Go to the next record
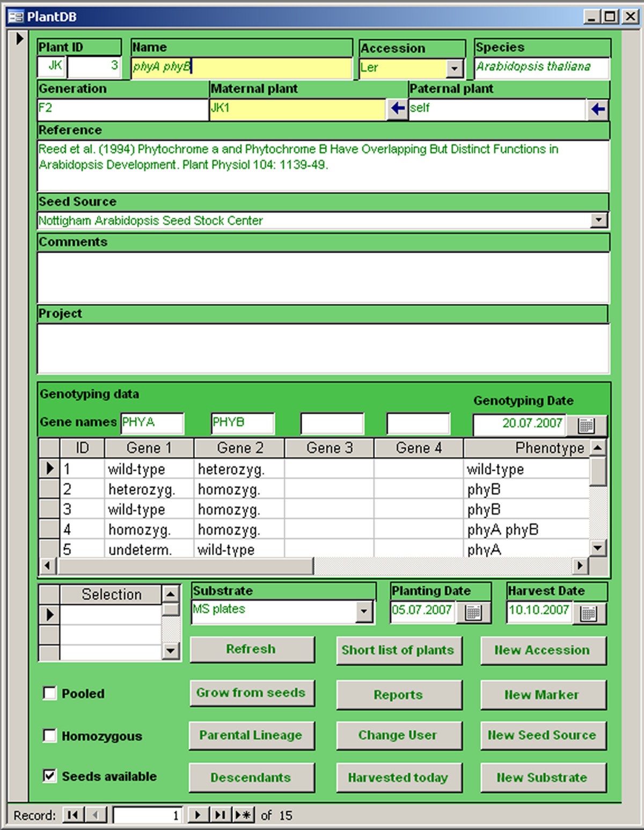Screen dimensions: 644x830 pos(197,815)
